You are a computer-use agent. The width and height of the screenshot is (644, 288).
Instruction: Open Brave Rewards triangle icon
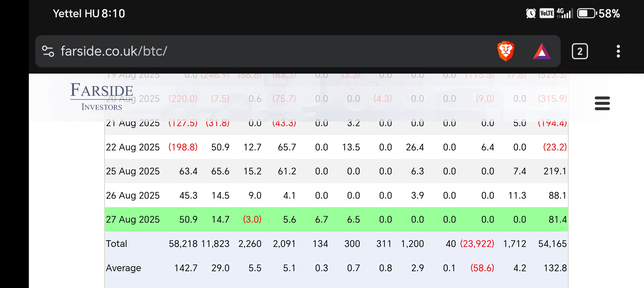[x=542, y=51]
